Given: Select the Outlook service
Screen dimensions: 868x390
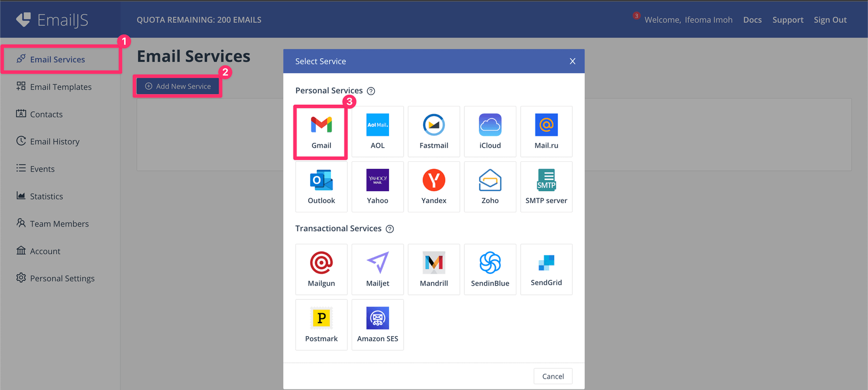Looking at the screenshot, I should [x=321, y=187].
